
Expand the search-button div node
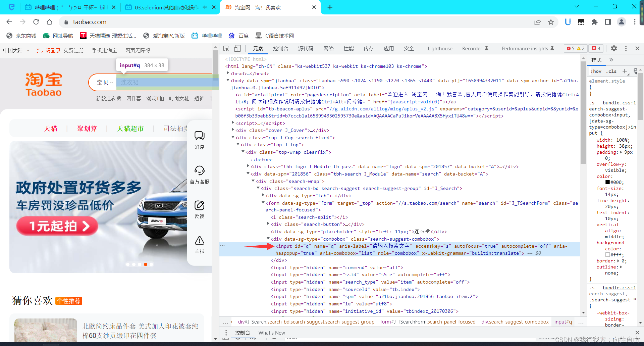pyautogui.click(x=268, y=224)
